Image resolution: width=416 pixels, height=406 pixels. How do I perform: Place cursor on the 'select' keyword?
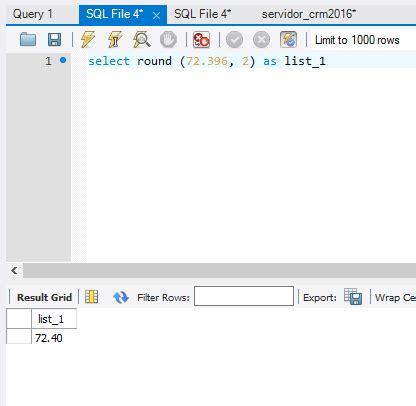click(x=109, y=61)
